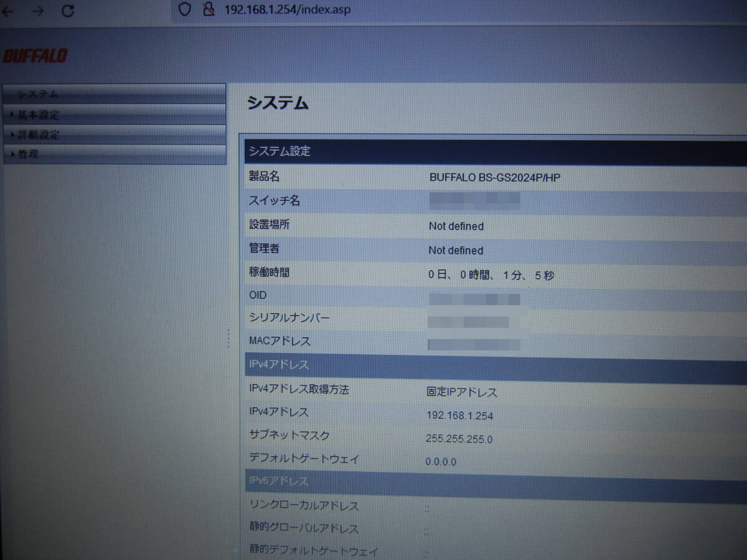Viewport: 747px width, 560px height.
Task: Select the gateway value 0.0.0.0
Action: pos(441,462)
